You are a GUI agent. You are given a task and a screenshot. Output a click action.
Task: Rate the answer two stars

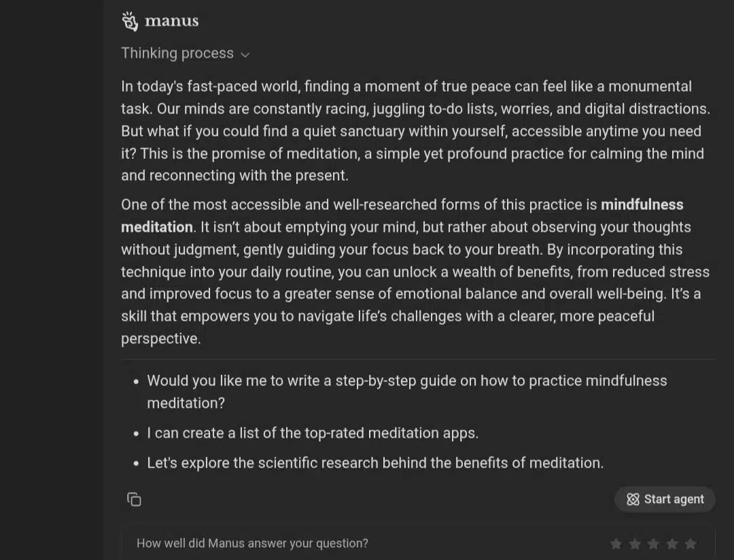(x=635, y=544)
